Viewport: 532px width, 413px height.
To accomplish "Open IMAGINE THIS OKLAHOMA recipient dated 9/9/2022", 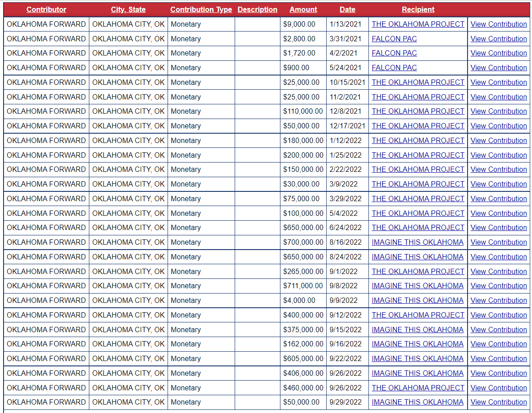I will [418, 301].
